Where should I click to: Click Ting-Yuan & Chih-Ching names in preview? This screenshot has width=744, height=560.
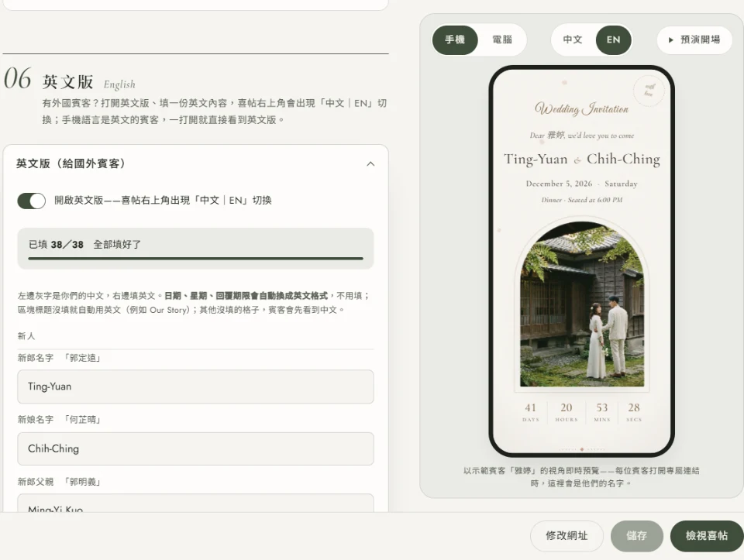click(582, 159)
